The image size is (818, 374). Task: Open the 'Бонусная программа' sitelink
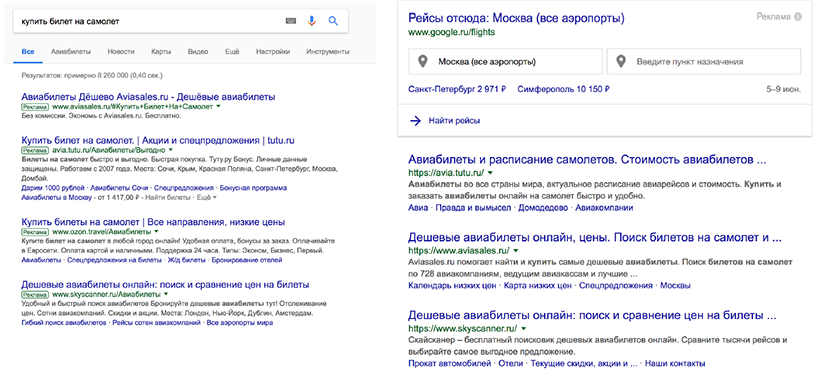(x=254, y=188)
